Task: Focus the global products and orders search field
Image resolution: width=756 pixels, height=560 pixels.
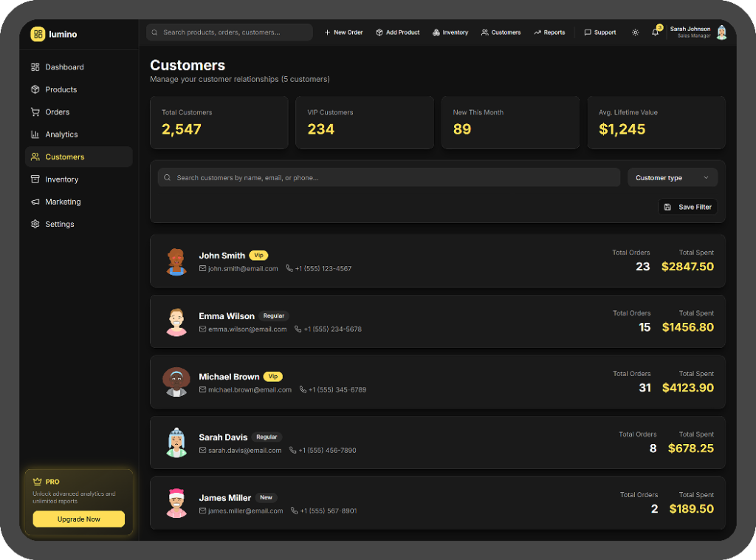Action: 235,33
